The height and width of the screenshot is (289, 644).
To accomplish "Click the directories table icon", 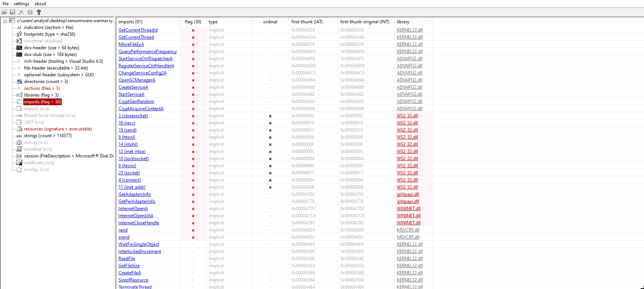I will (19, 82).
